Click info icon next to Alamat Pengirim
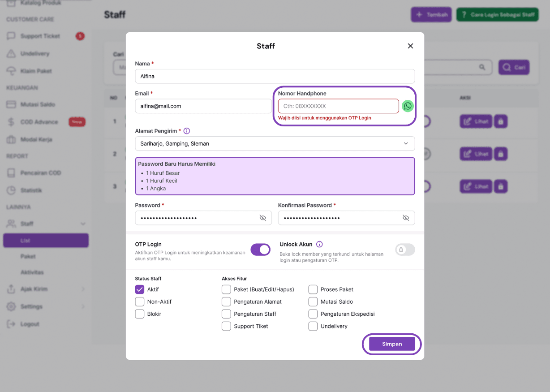Image resolution: width=550 pixels, height=392 pixels. [187, 131]
